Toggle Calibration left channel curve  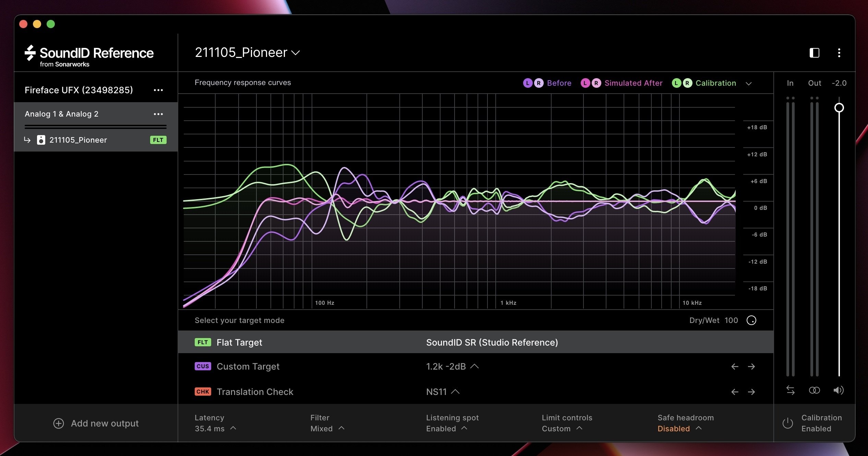[676, 83]
